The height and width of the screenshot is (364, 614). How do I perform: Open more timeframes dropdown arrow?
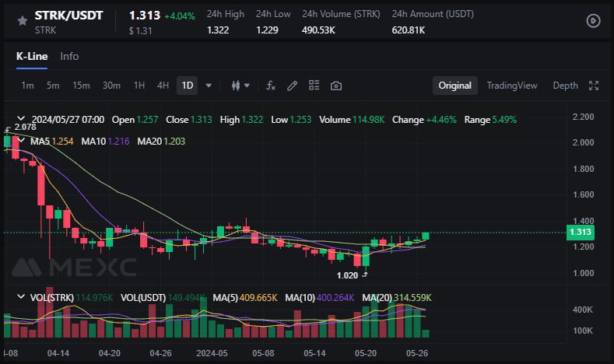click(209, 86)
